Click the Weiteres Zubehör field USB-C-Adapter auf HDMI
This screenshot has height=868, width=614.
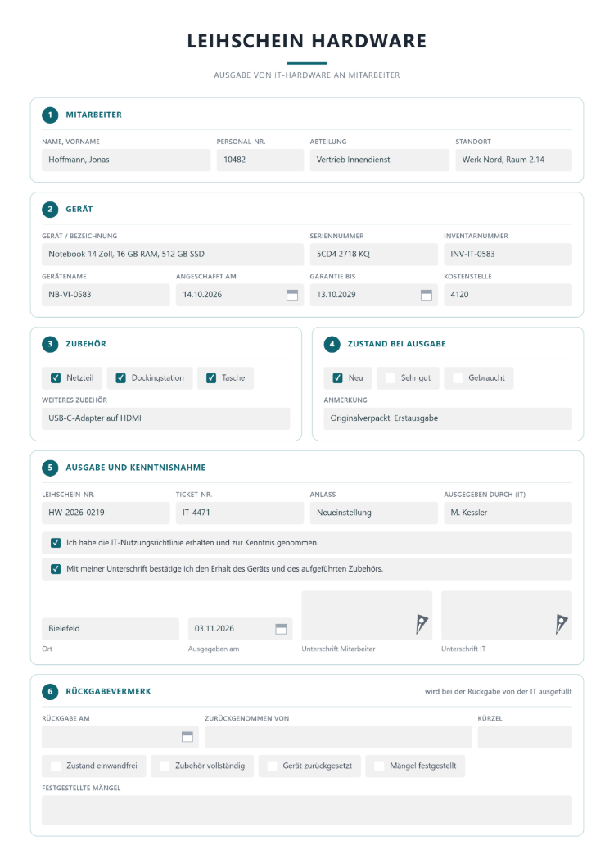(165, 419)
